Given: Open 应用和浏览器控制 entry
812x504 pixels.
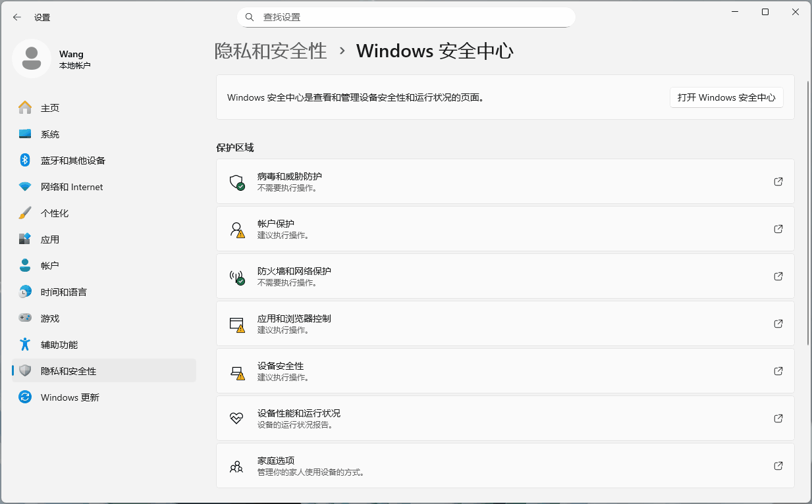Looking at the screenshot, I should [x=505, y=324].
